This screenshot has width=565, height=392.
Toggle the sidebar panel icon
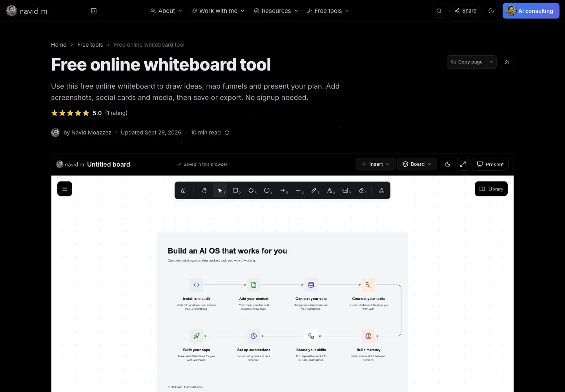tap(94, 11)
